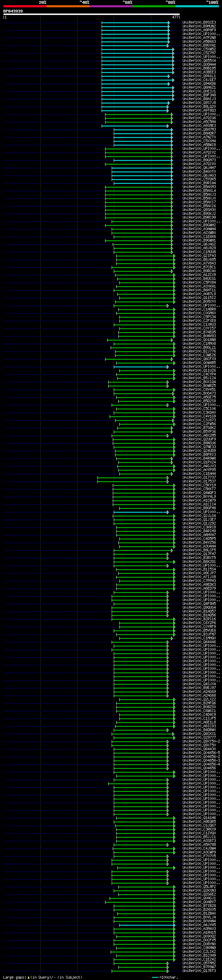Click the UniRef100_C5KY19 entry
The width and height of the screenshot is (222, 980).
tap(199, 485)
